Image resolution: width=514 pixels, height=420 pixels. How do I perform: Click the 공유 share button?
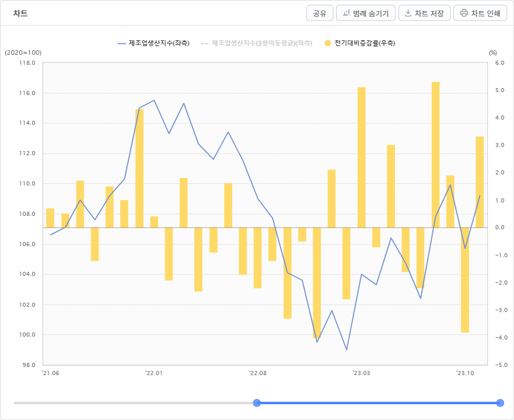pyautogui.click(x=320, y=13)
